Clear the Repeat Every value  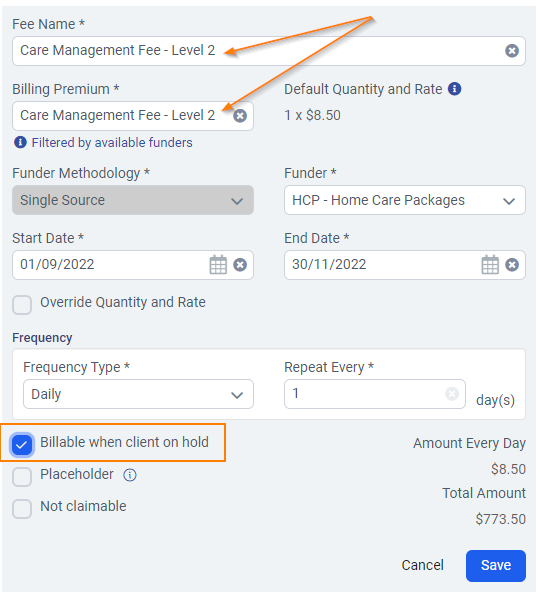point(452,394)
